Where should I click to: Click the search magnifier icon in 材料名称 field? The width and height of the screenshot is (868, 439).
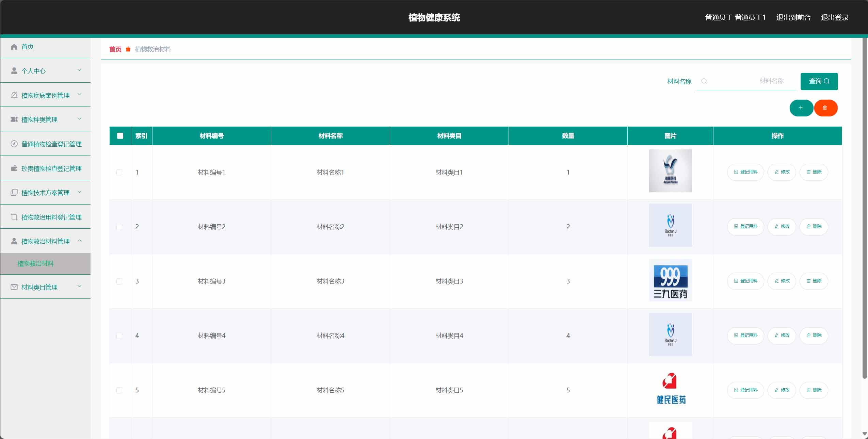(704, 81)
